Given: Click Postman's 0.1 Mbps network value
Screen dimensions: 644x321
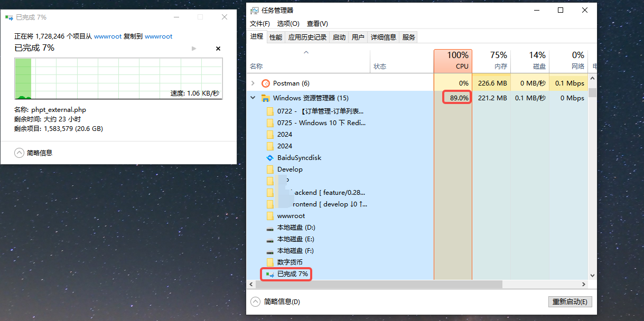Looking at the screenshot, I should [570, 83].
